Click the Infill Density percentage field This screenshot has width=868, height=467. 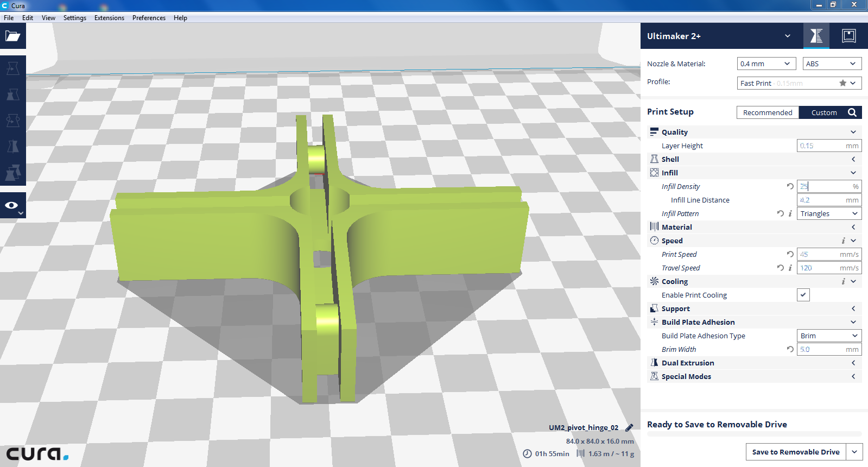point(829,186)
